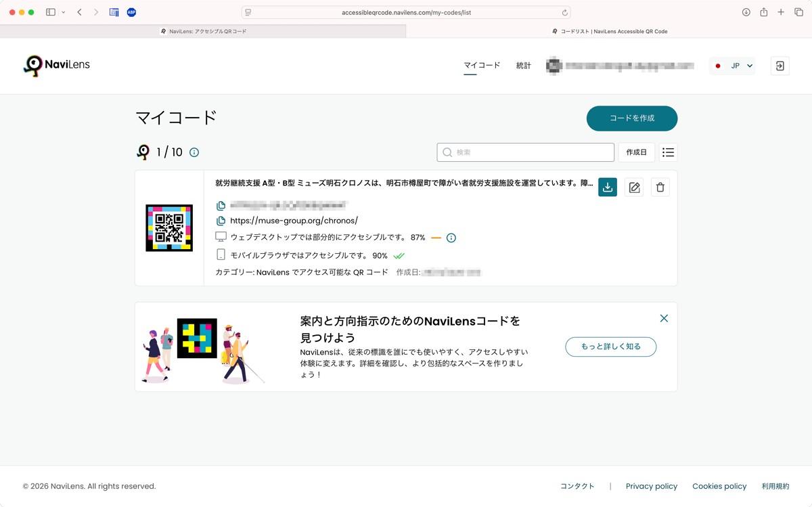This screenshot has height=507, width=812.
Task: Click the NaviLens logo in the header
Action: pos(57,66)
